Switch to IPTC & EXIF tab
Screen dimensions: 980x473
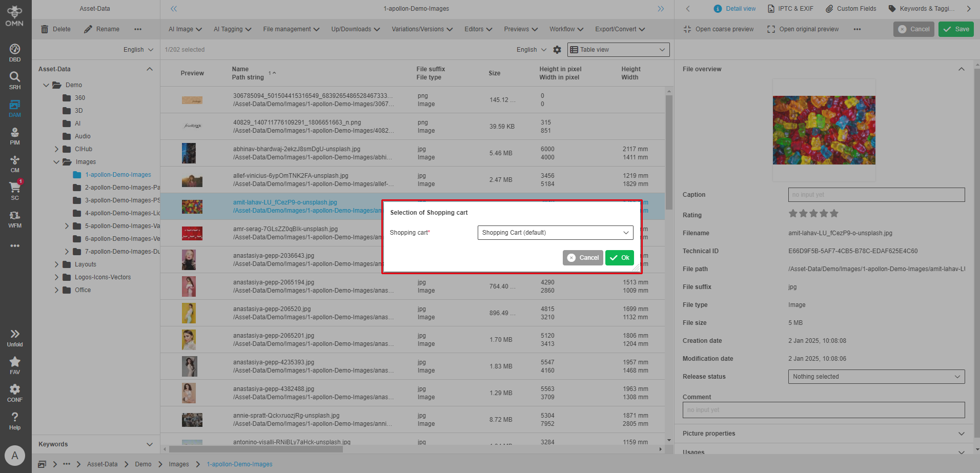point(790,9)
